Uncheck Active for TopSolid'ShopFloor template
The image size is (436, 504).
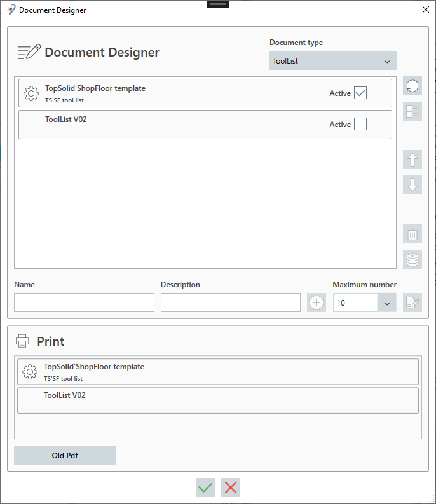click(360, 93)
